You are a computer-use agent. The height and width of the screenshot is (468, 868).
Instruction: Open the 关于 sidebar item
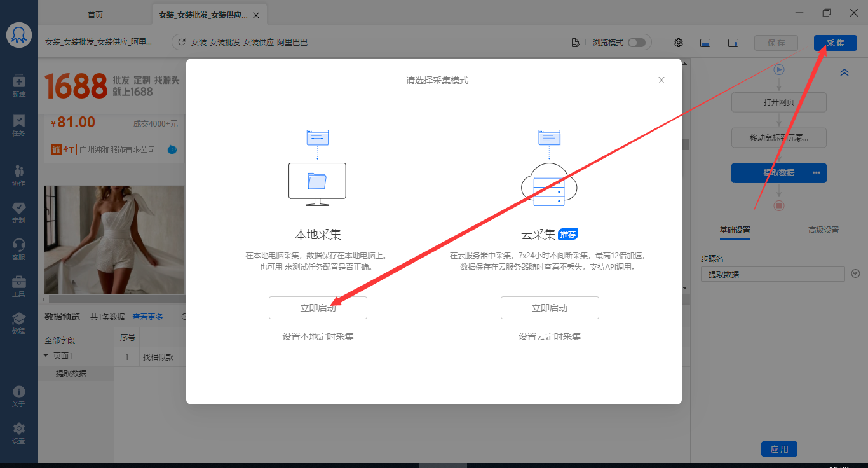[19, 396]
